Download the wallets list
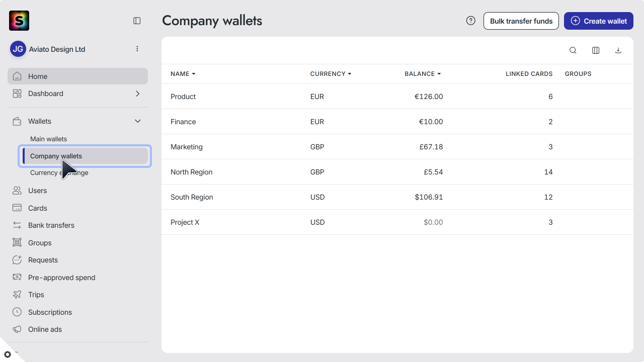644x362 pixels. (x=618, y=50)
